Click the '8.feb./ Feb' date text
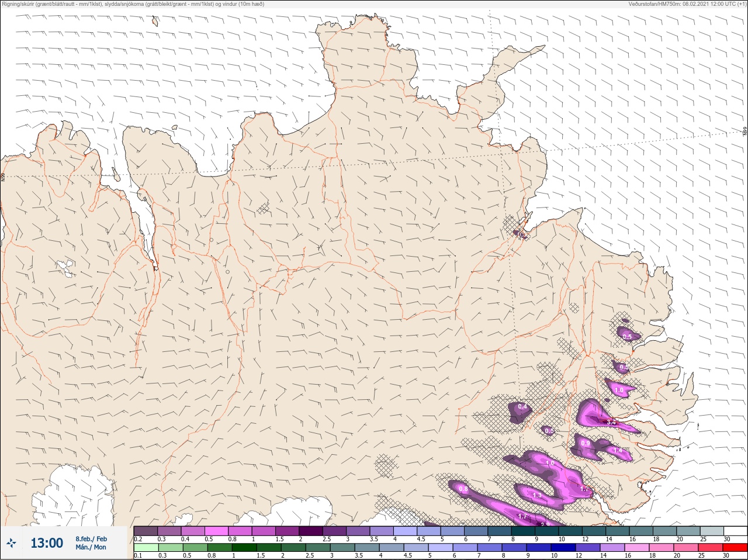Image resolution: width=748 pixels, height=560 pixels. coord(91,538)
